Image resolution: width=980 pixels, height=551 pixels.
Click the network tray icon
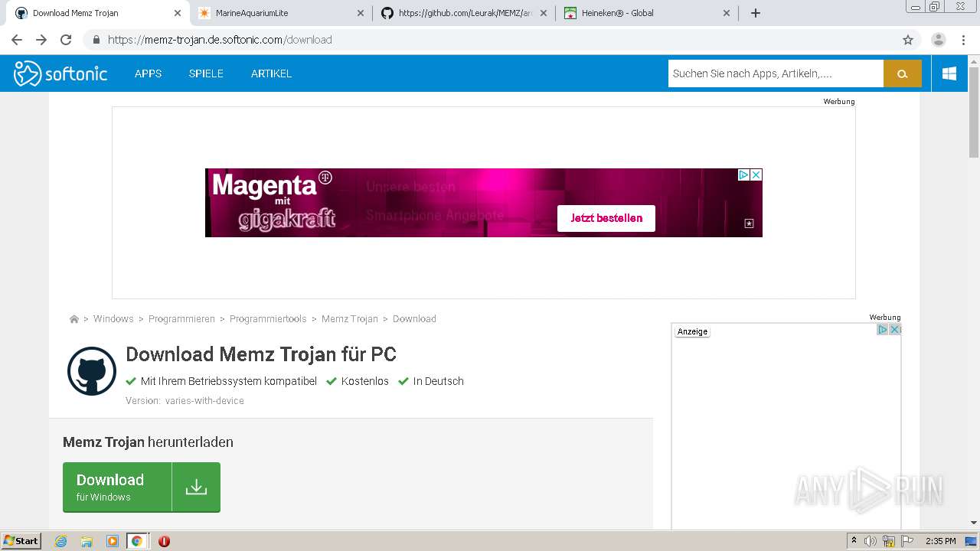889,541
